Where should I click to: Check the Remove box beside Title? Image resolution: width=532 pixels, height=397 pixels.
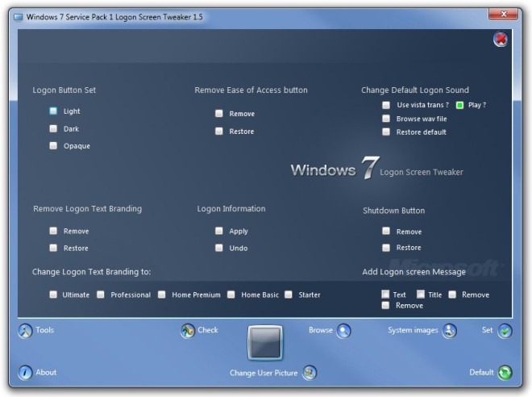click(x=452, y=295)
